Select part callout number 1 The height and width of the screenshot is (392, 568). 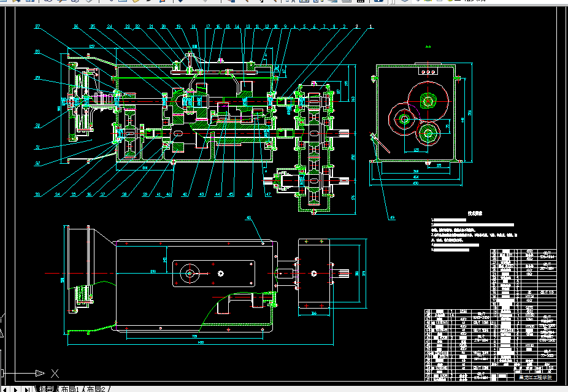tap(371, 26)
